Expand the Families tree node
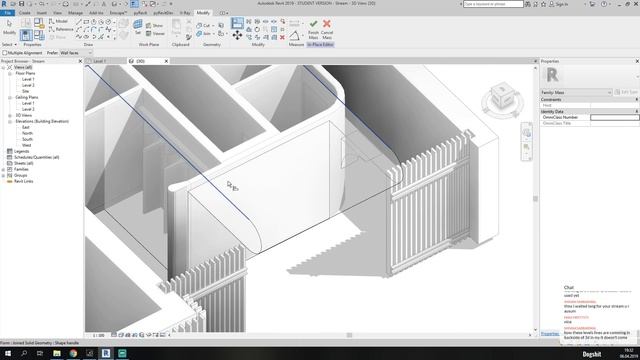This screenshot has width=640, height=360. (x=3, y=169)
